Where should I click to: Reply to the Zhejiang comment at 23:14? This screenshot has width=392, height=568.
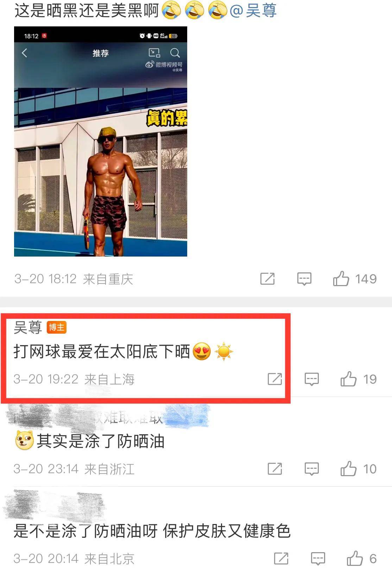311,469
